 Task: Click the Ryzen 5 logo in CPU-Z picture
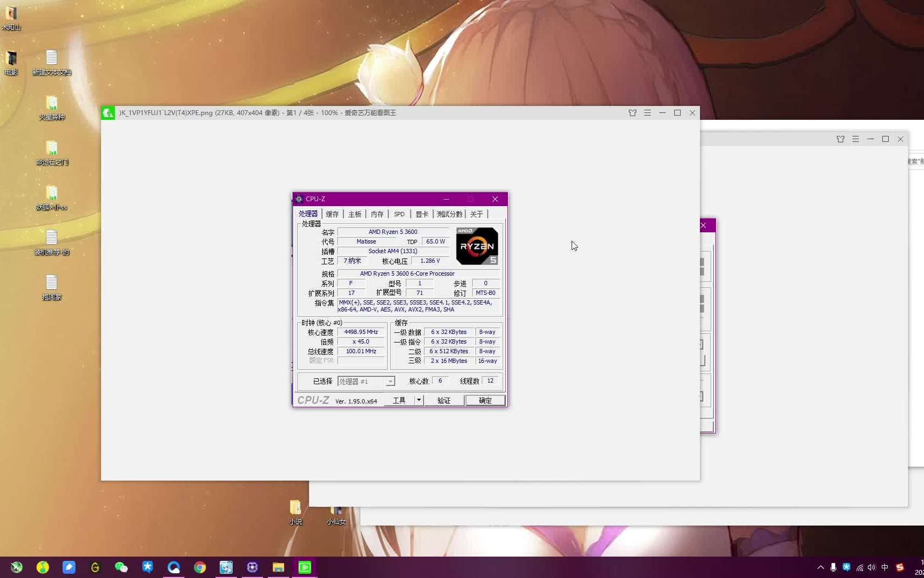[x=477, y=246]
